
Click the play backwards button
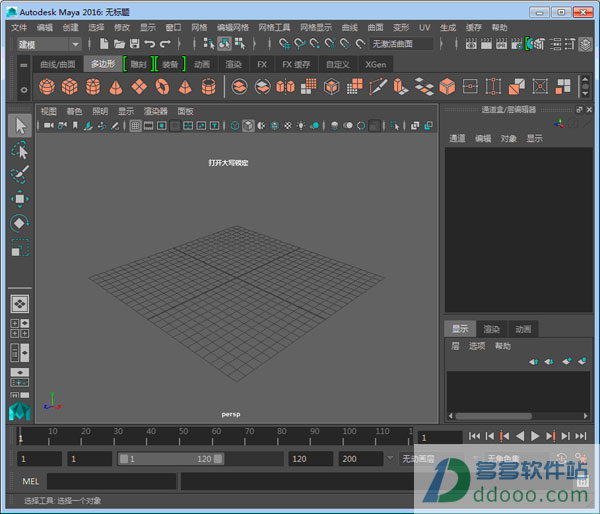tap(520, 436)
